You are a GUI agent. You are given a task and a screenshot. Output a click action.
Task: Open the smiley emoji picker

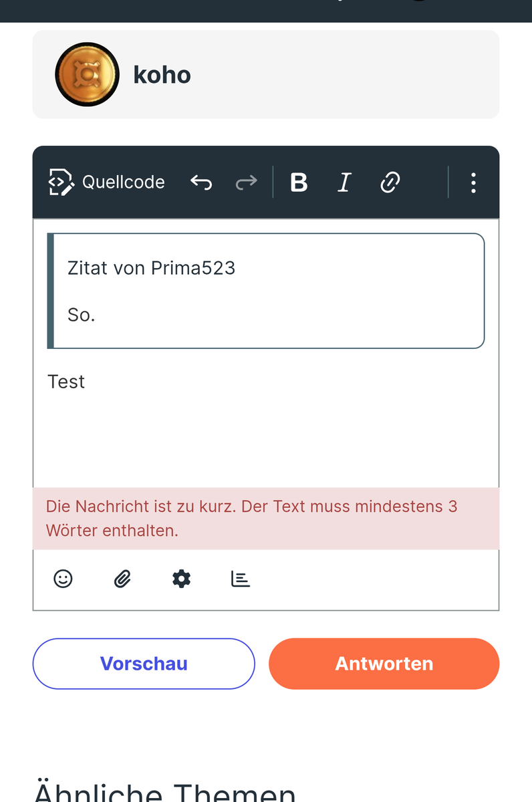[63, 579]
